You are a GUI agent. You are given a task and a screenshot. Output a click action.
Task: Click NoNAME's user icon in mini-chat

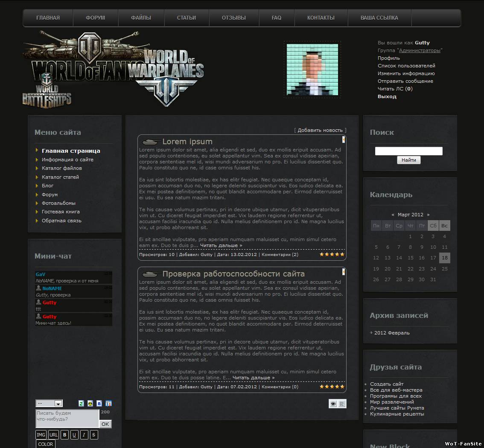click(38, 288)
